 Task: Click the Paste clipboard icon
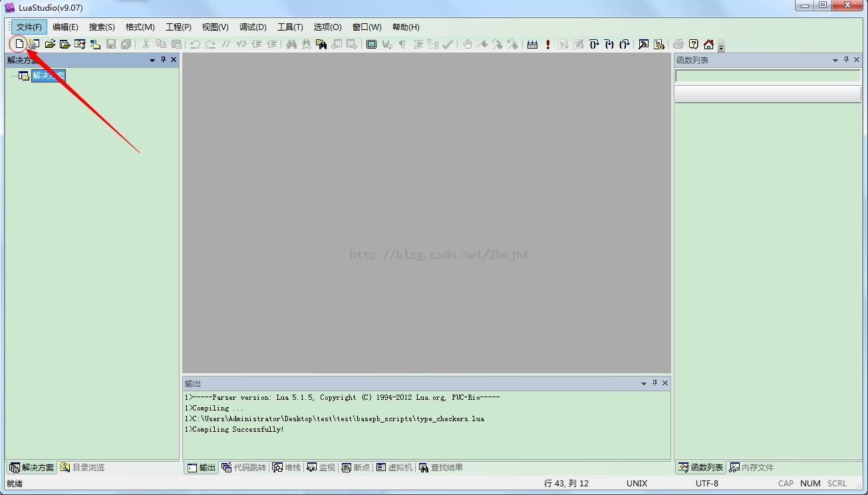[x=176, y=44]
